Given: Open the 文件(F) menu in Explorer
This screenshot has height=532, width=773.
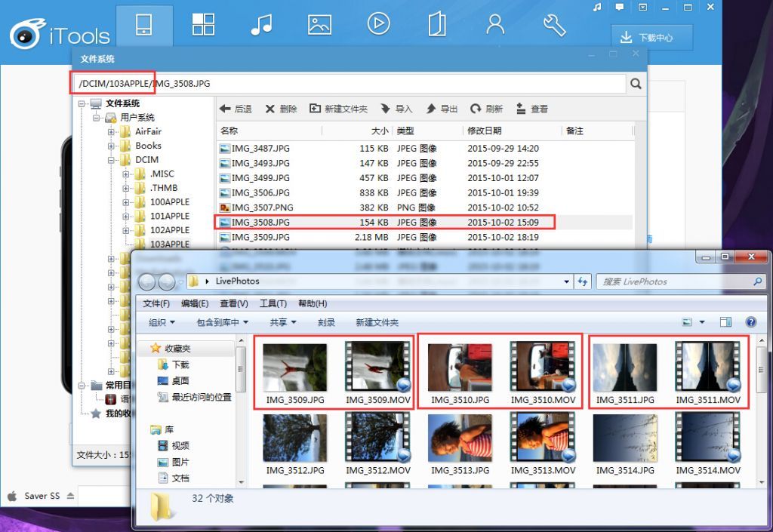Looking at the screenshot, I should click(156, 303).
